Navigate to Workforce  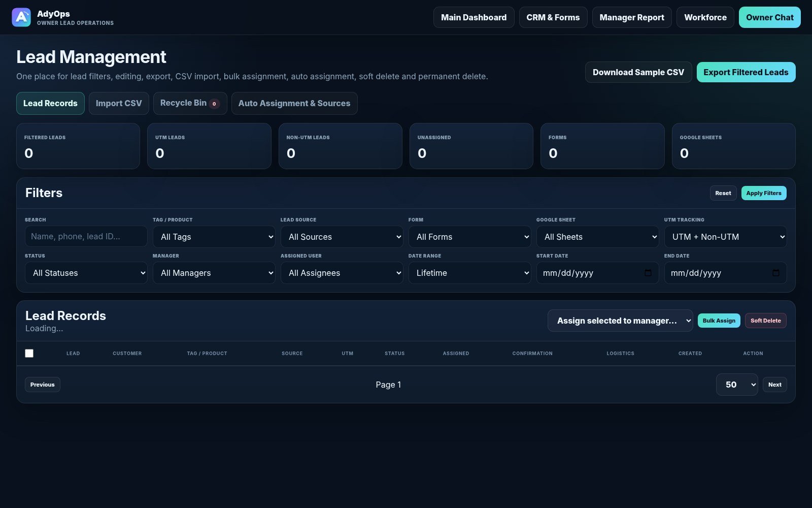(x=705, y=17)
